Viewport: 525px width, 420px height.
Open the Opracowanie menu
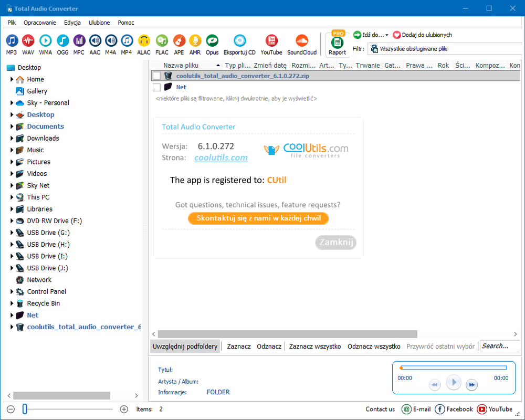point(40,23)
